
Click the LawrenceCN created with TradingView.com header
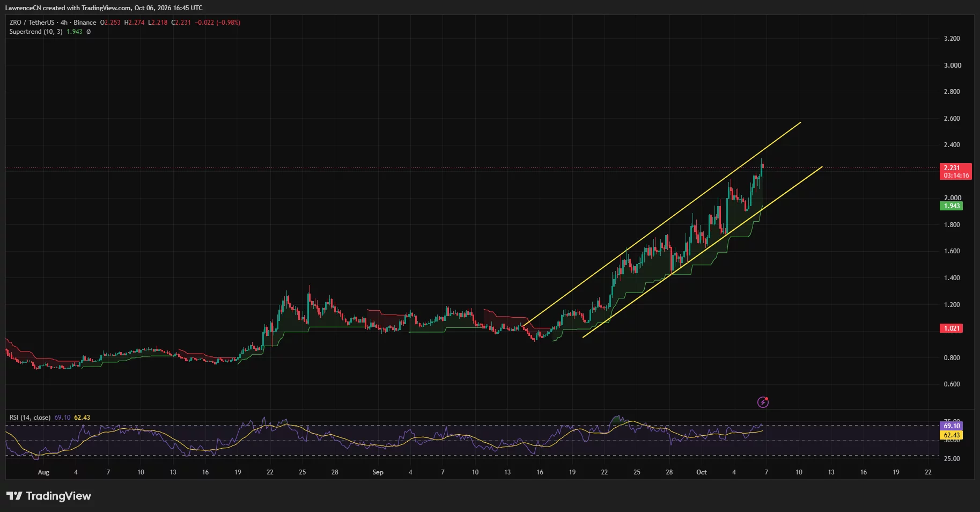click(x=104, y=8)
